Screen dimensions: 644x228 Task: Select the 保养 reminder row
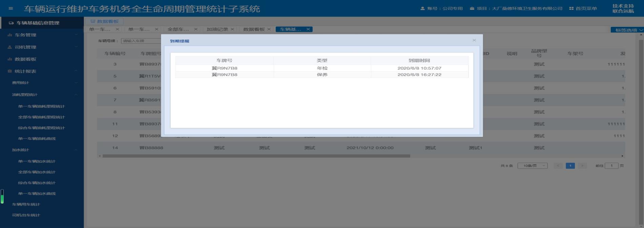(322, 75)
